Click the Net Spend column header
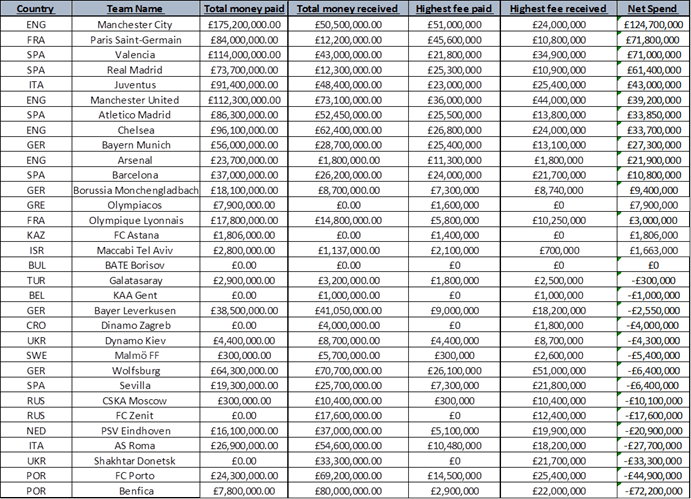Viewport: 691px width, 499px height. 653,8
